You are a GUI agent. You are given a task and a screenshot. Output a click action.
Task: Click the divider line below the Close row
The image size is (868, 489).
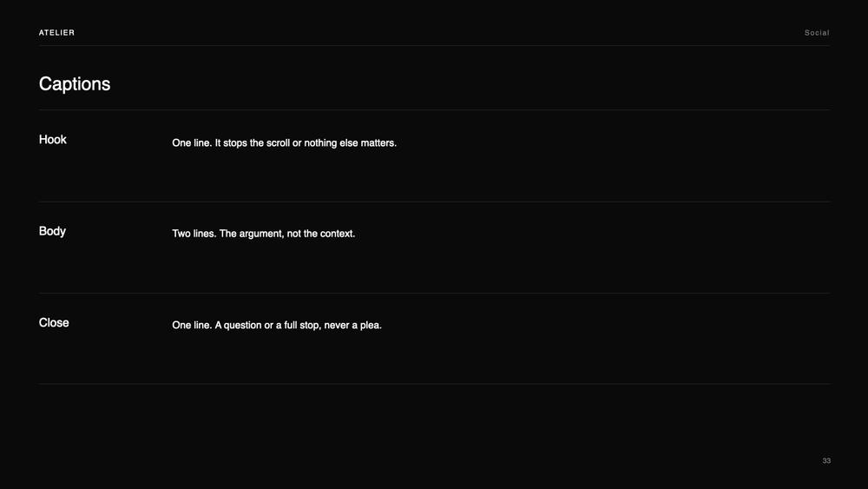pyautogui.click(x=434, y=384)
